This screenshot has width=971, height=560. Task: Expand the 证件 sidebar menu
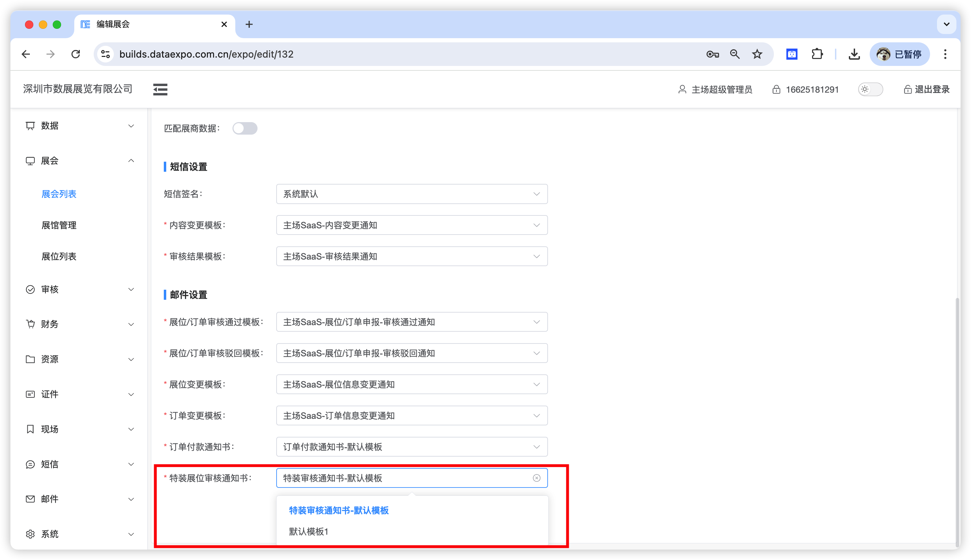[x=79, y=394]
